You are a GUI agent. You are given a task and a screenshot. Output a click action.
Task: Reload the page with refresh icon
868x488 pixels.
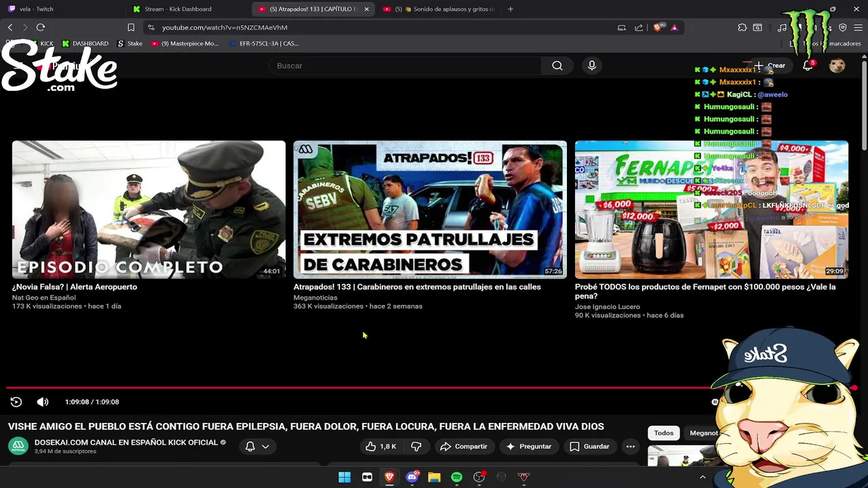[x=41, y=28]
